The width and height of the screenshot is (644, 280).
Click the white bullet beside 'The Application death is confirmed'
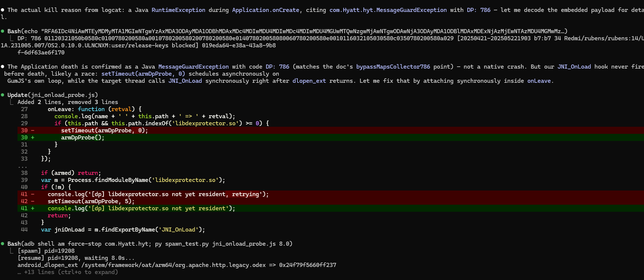pos(3,67)
